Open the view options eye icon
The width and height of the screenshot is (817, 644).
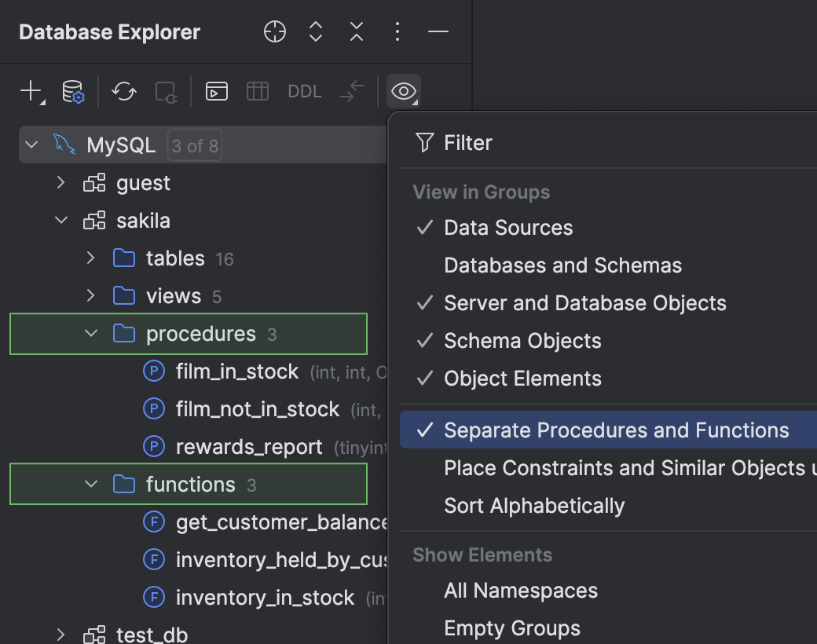(x=403, y=91)
